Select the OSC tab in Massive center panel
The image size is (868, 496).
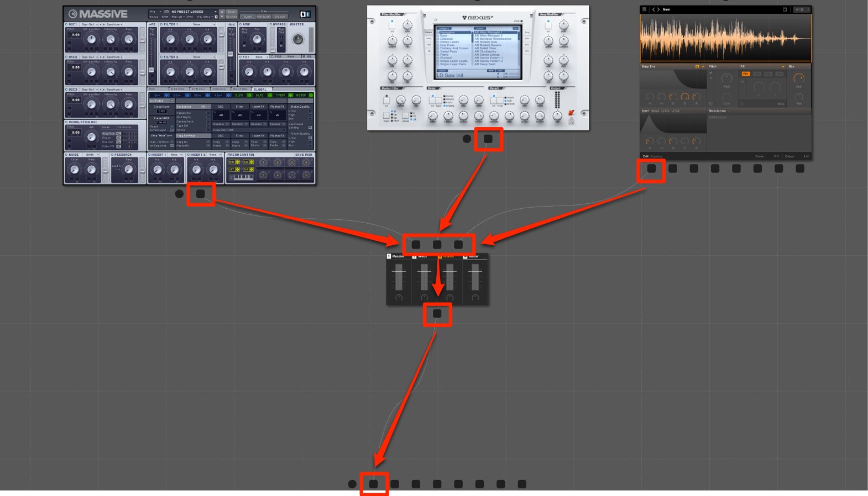click(158, 89)
